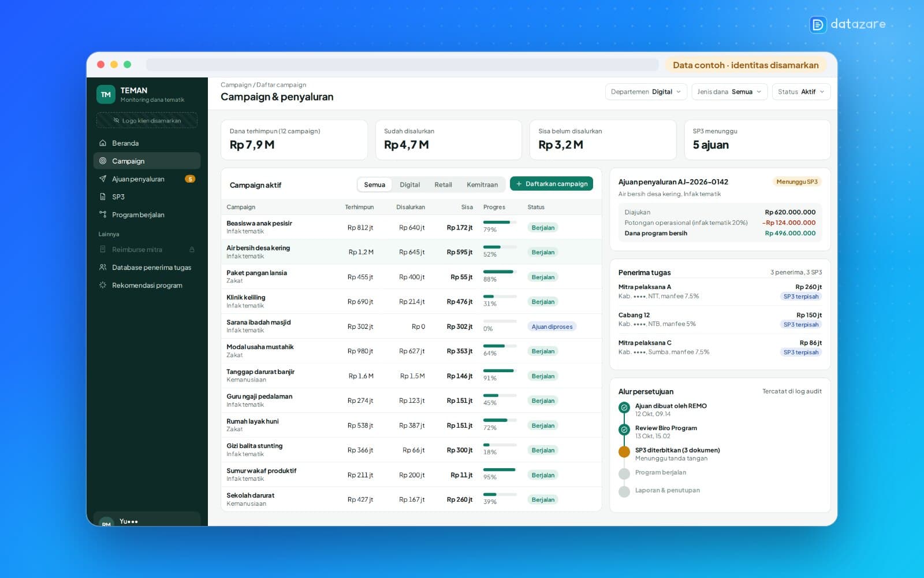Click the checked step icon for Review Biro Program

click(x=624, y=429)
